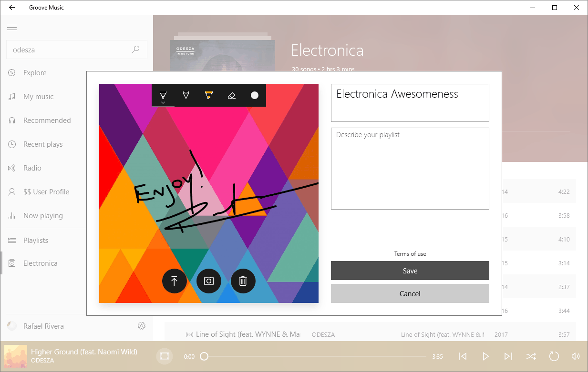Click the 3:58 song duration
Viewport: 588px width, 372px height.
564,216
